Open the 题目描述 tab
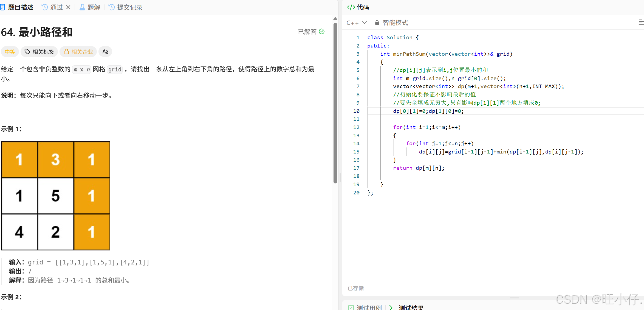Screen dimensions: 644x310 tap(17, 7)
